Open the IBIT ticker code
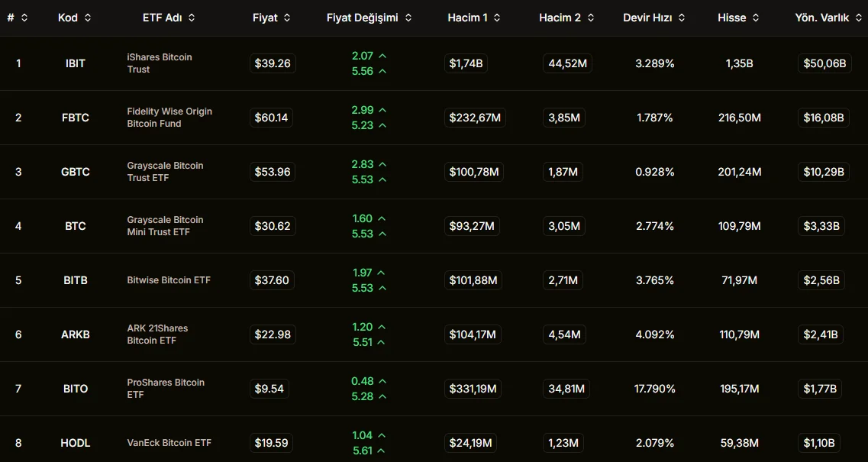The image size is (868, 462). [76, 63]
